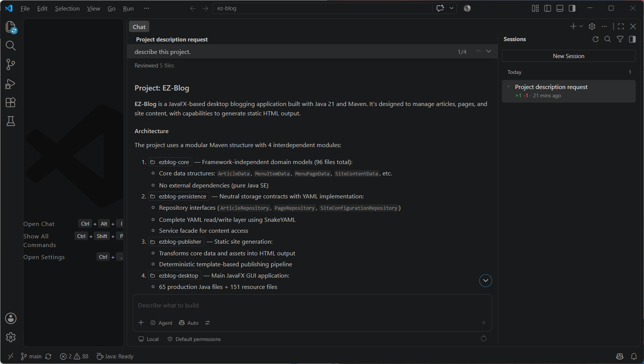The image size is (644, 364).
Task: Open the ezblog-persistence folder link
Action: click(179, 197)
